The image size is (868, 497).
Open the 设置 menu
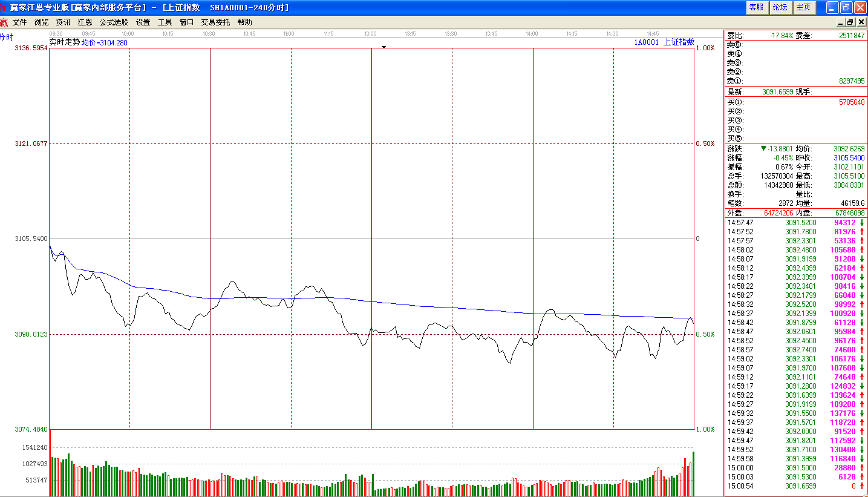point(143,22)
